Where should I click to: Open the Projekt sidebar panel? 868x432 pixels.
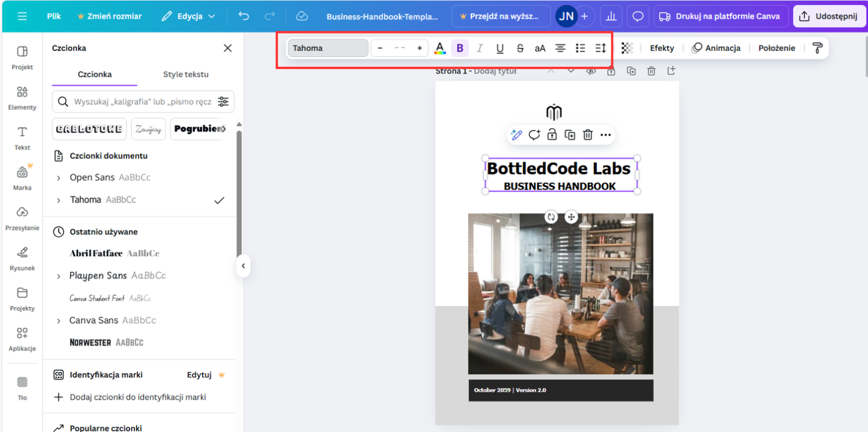(22, 58)
